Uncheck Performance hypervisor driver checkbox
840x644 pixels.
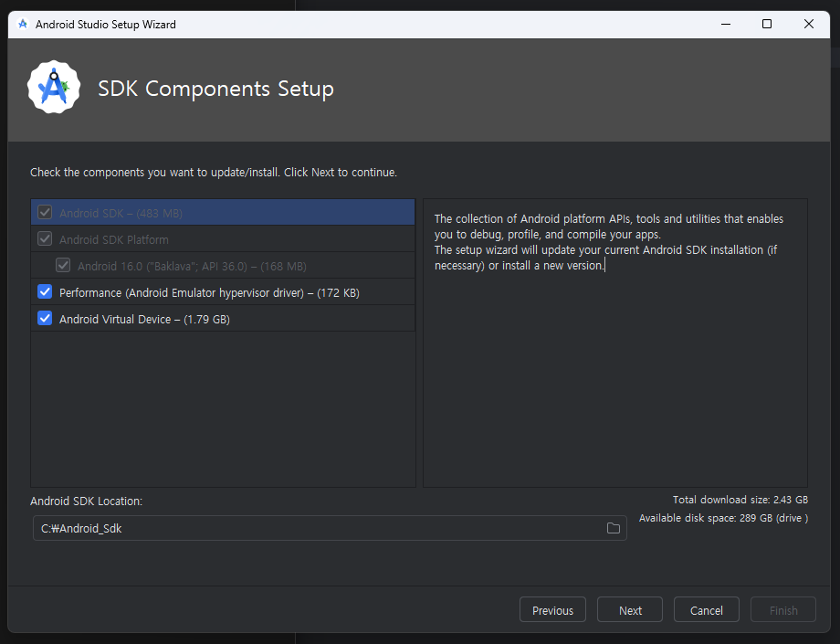point(45,292)
